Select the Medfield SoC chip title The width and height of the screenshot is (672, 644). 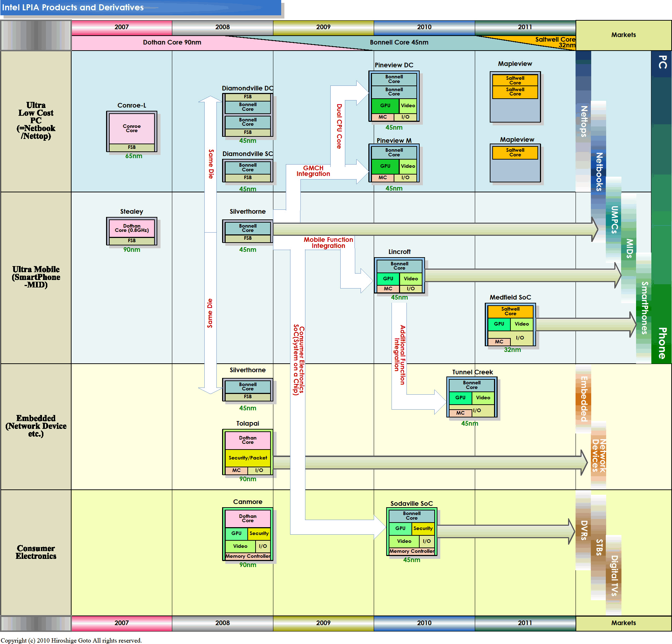[x=510, y=297]
